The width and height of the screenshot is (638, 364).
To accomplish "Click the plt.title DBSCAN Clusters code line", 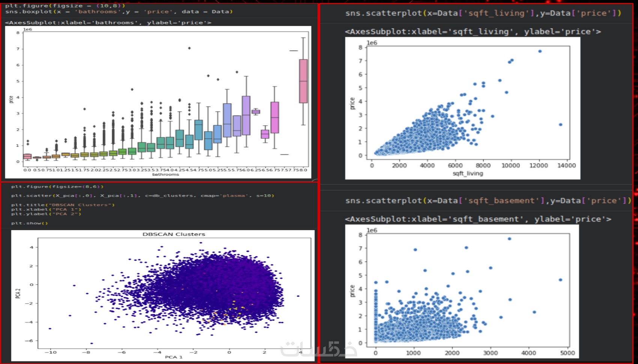I will [63, 205].
